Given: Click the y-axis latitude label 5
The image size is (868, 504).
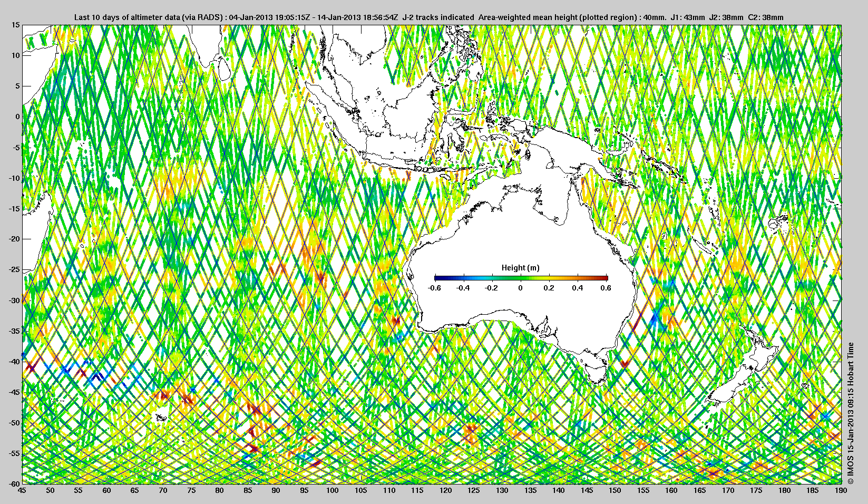Looking at the screenshot, I should tap(18, 86).
